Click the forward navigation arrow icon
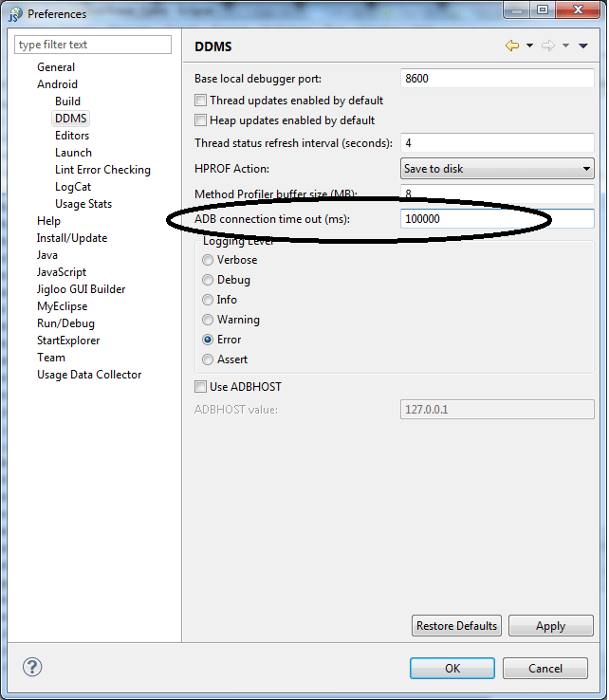 click(x=548, y=46)
